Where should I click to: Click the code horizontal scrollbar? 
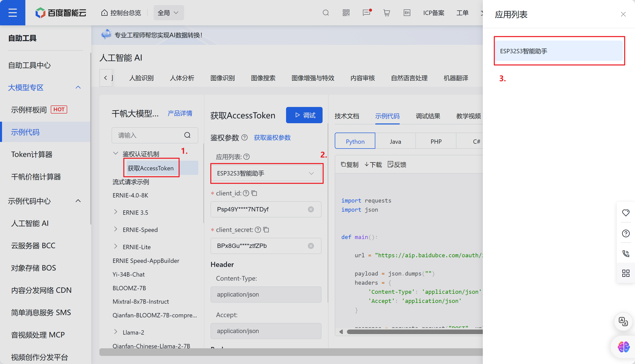[415, 332]
